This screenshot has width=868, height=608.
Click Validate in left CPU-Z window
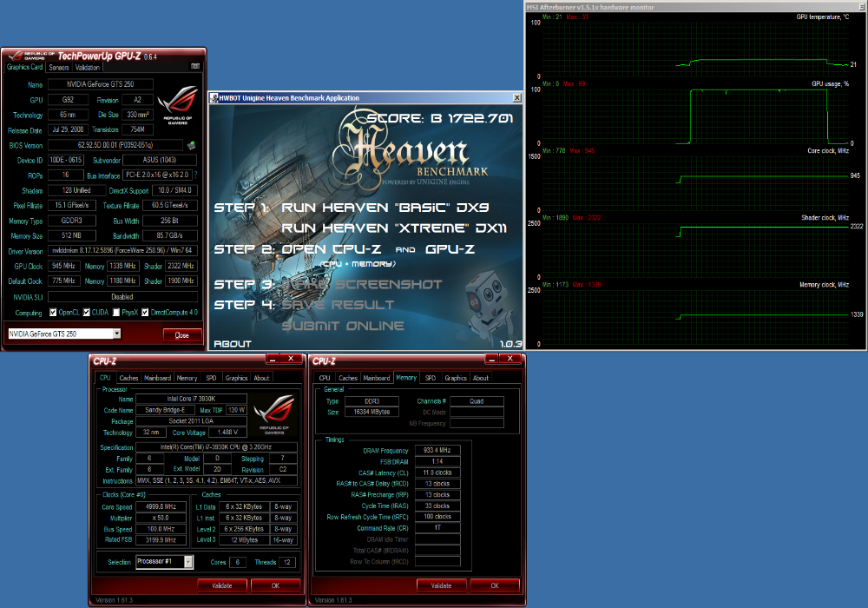pos(222,585)
